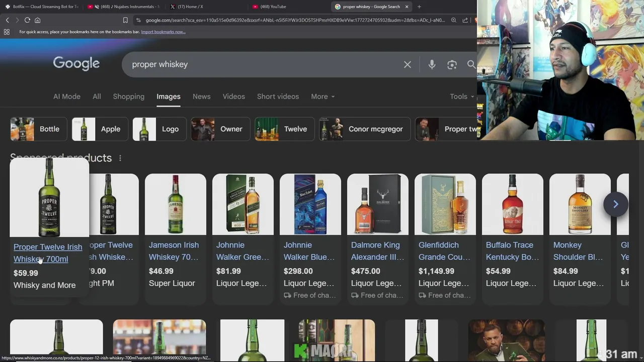Click the share icon in address bar
Screen dimensions: 644x362
[x=465, y=20]
